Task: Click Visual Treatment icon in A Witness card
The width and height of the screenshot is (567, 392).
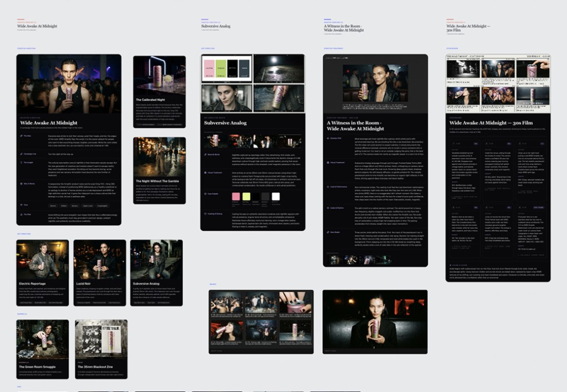Action: [x=328, y=162]
